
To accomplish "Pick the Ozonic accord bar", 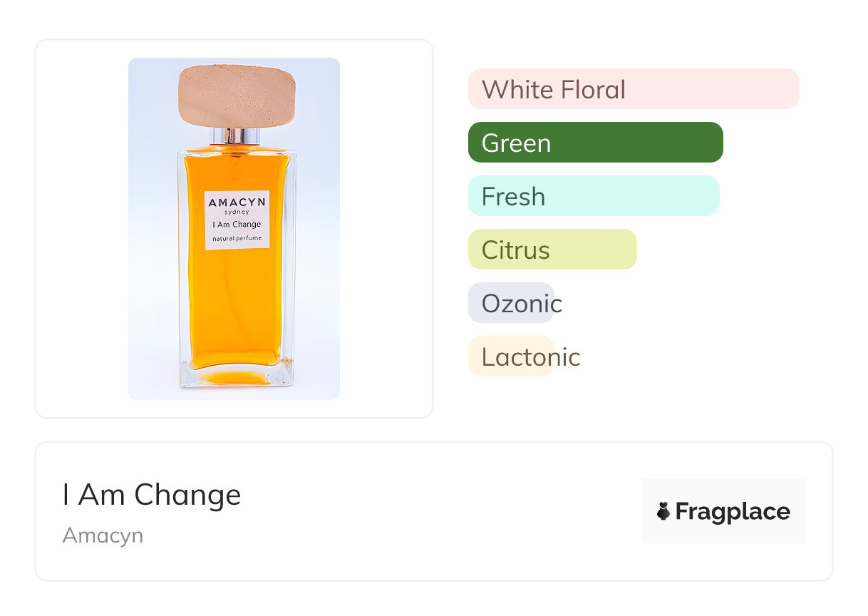I will coord(511,303).
